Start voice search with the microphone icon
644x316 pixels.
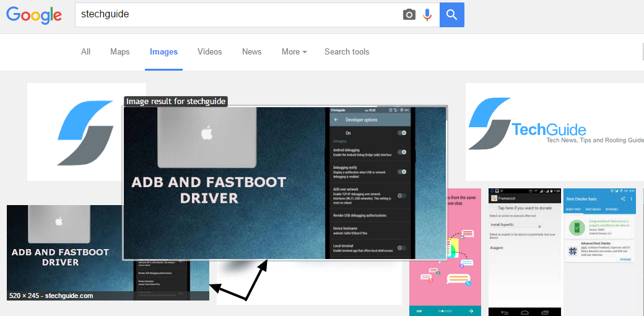(427, 14)
